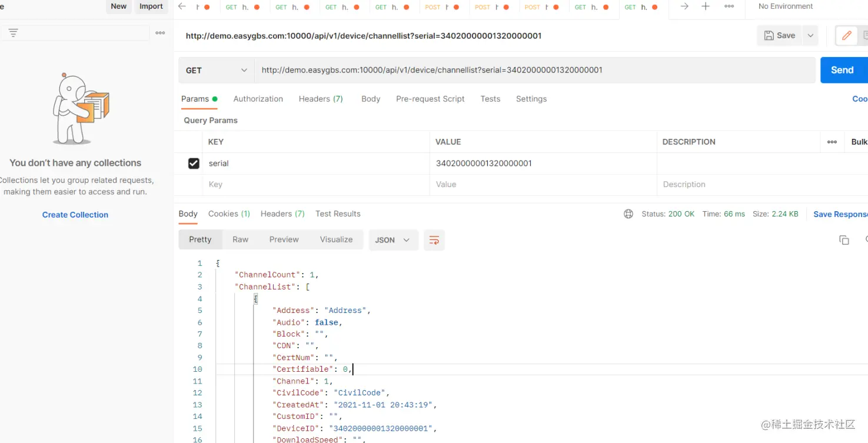Image resolution: width=868 pixels, height=443 pixels.
Task: Click the "ChannelCount": 1 line
Action: (277, 275)
